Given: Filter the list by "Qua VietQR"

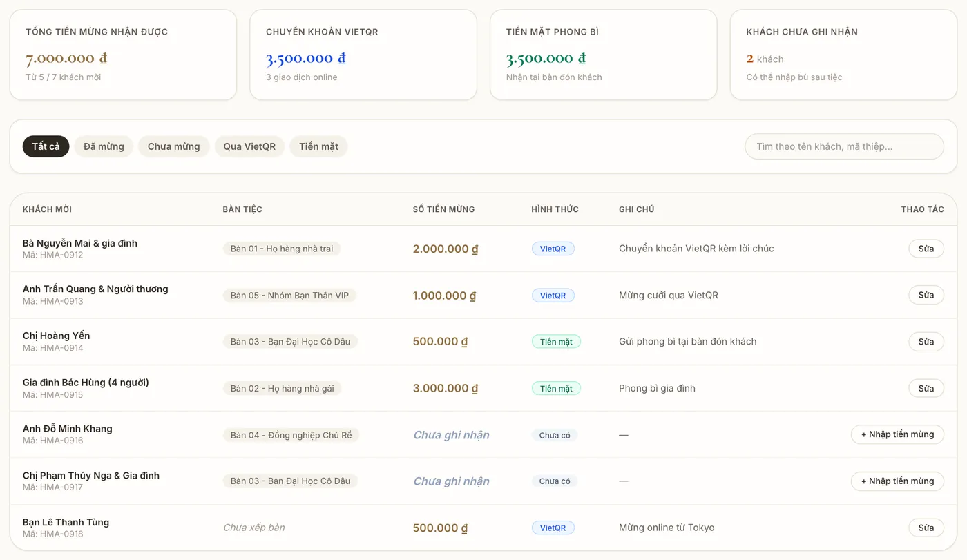Looking at the screenshot, I should click(x=249, y=146).
